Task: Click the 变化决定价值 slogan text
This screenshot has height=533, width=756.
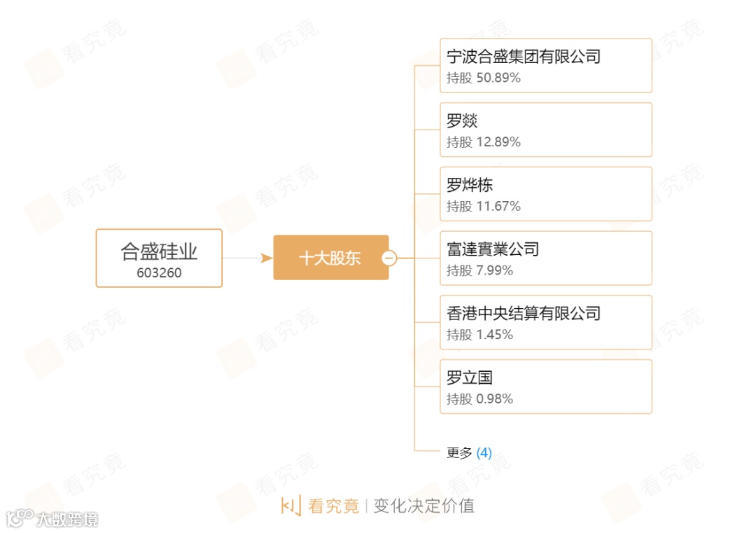Action: (x=423, y=506)
